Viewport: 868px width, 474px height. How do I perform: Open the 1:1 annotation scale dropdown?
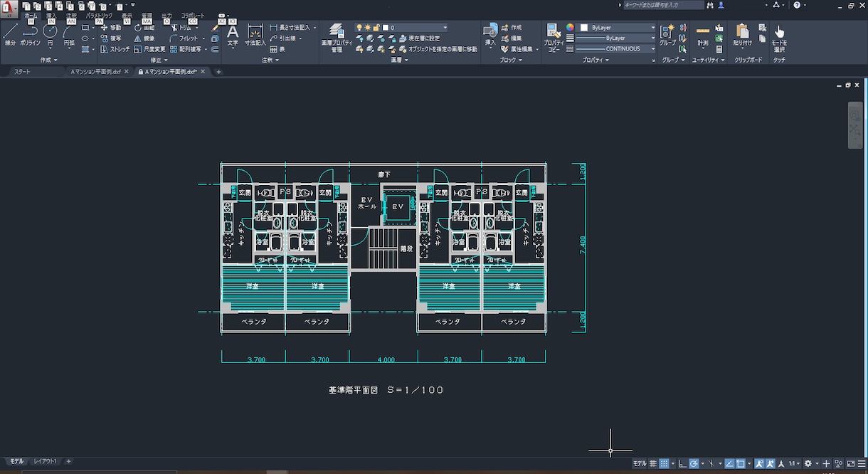(x=795, y=463)
